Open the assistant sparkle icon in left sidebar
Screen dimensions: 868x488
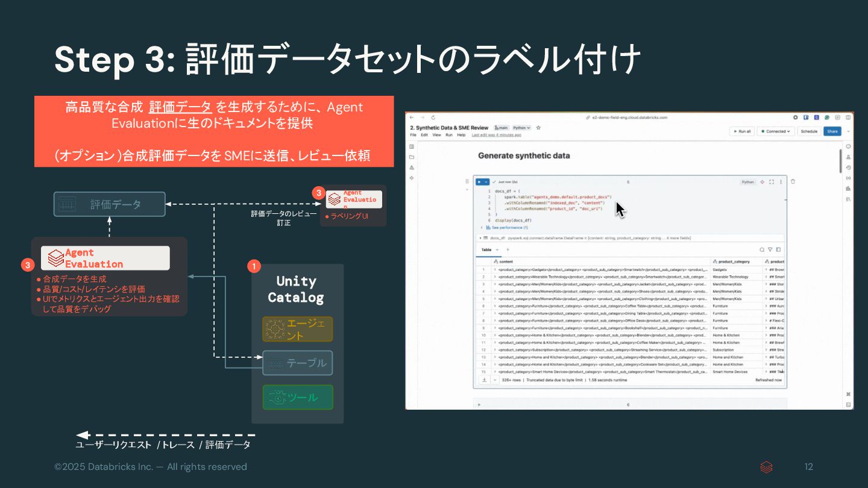[412, 178]
